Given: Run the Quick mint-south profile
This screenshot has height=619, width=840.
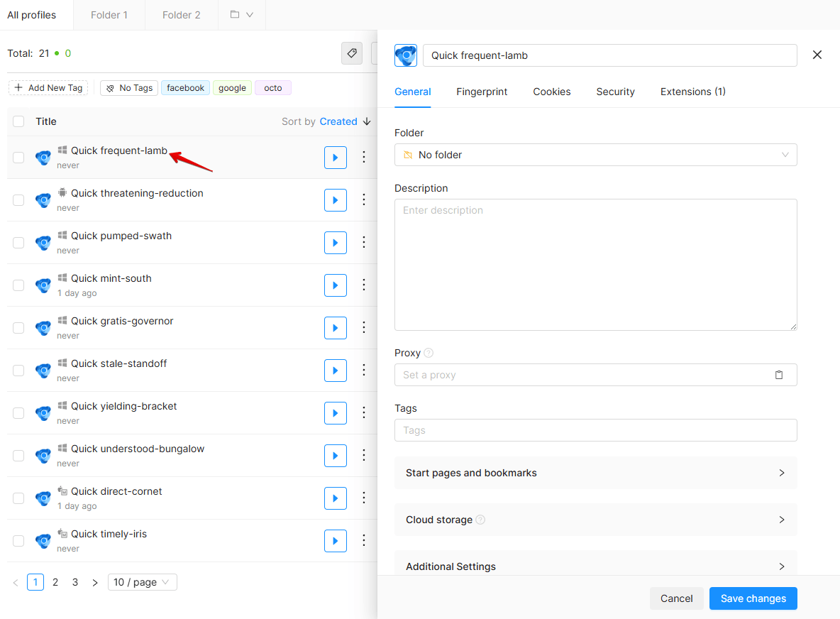Looking at the screenshot, I should tap(336, 285).
